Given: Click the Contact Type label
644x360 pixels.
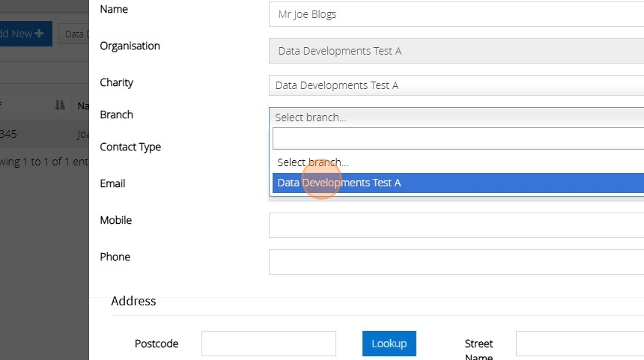Looking at the screenshot, I should (130, 147).
